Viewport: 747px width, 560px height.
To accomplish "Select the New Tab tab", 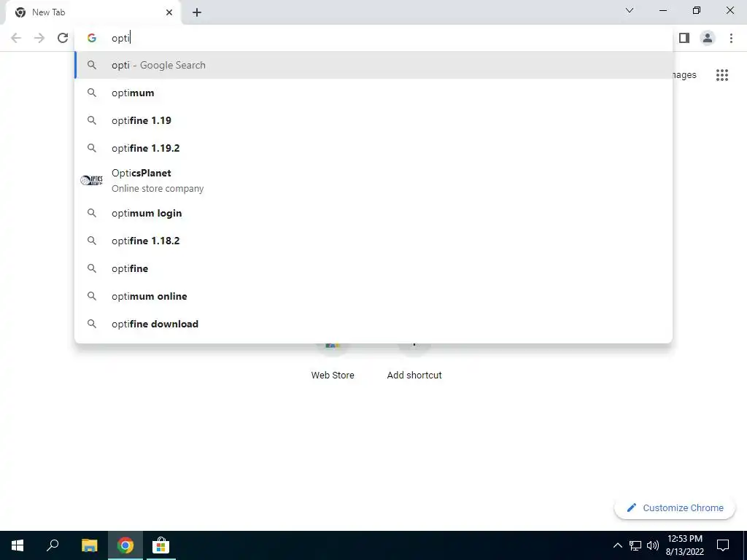I will click(93, 12).
